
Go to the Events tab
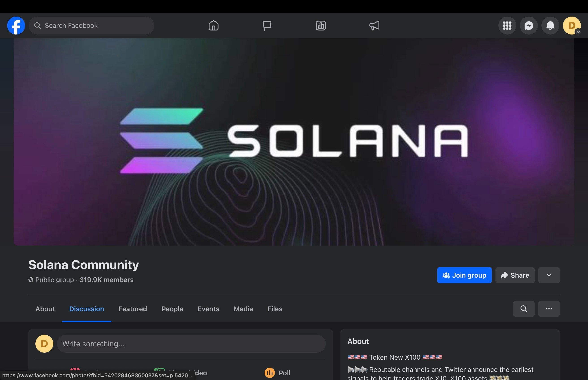(208, 309)
